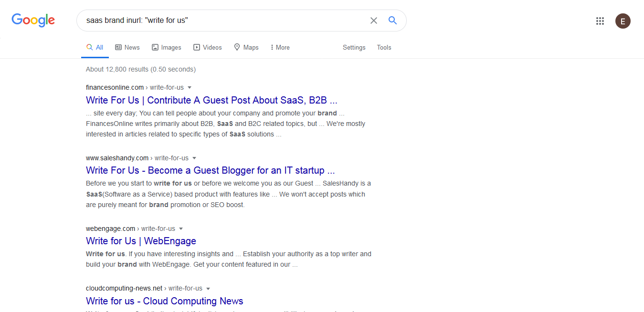This screenshot has height=312, width=644.
Task: Open the Settings menu
Action: pos(354,47)
